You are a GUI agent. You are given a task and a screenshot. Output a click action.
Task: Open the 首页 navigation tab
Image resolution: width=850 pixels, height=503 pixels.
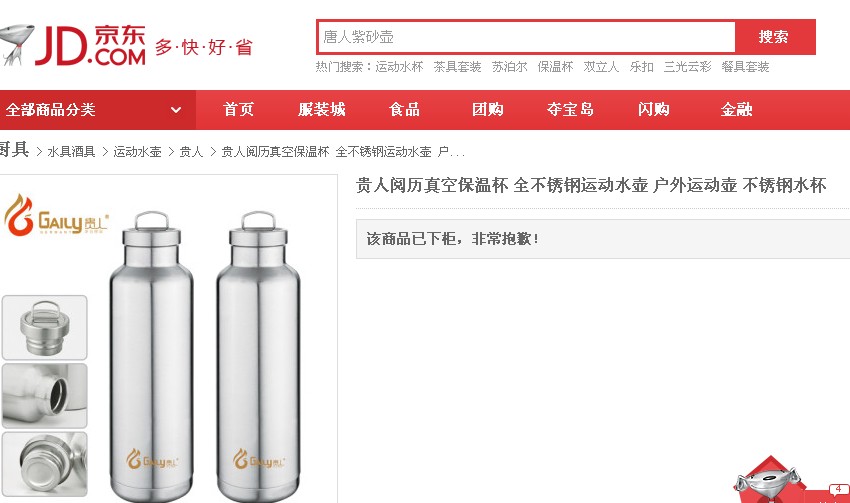click(x=239, y=109)
